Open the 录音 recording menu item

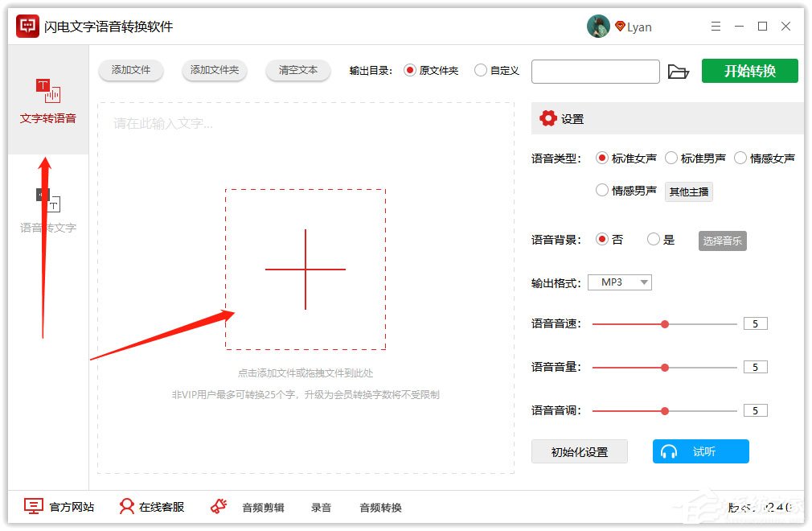pos(321,507)
